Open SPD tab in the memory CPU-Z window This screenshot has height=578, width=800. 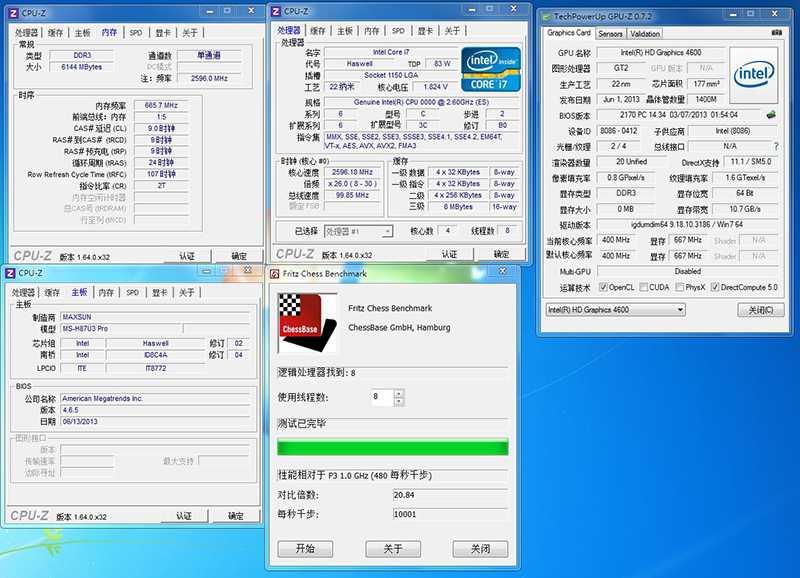pyautogui.click(x=136, y=33)
